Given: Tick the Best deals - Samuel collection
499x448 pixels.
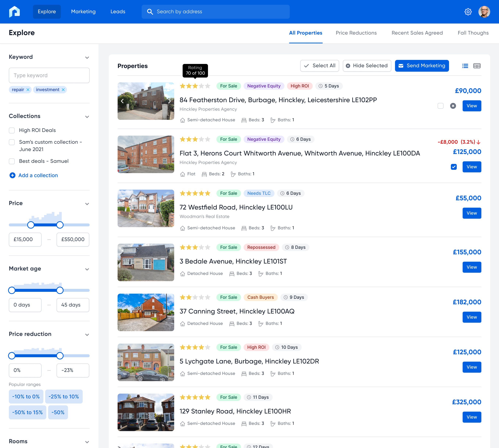Looking at the screenshot, I should (12, 161).
